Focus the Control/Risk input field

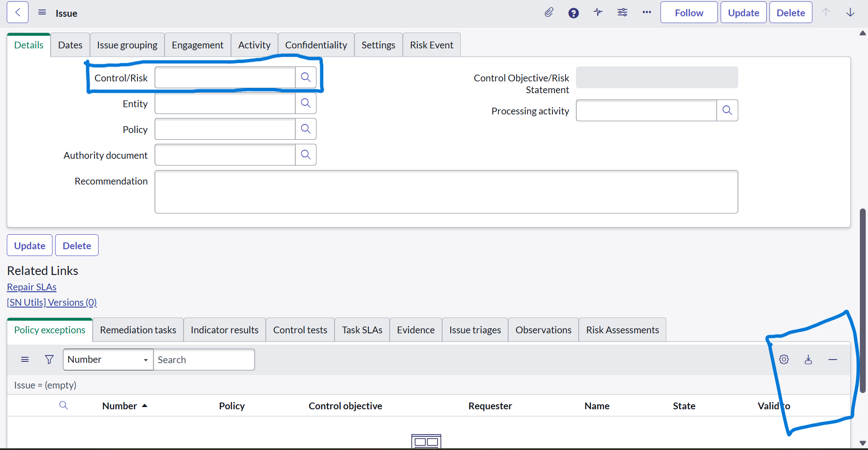pyautogui.click(x=225, y=77)
